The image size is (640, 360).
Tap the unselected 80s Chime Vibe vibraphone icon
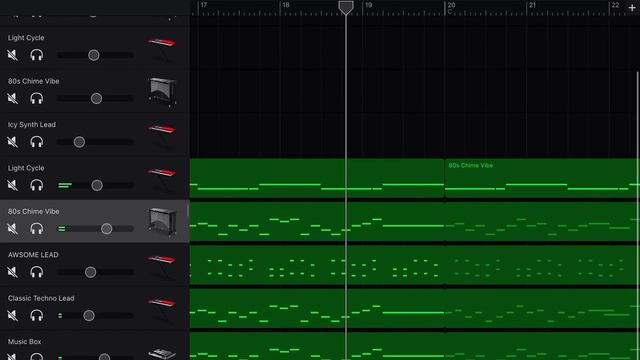[162, 91]
